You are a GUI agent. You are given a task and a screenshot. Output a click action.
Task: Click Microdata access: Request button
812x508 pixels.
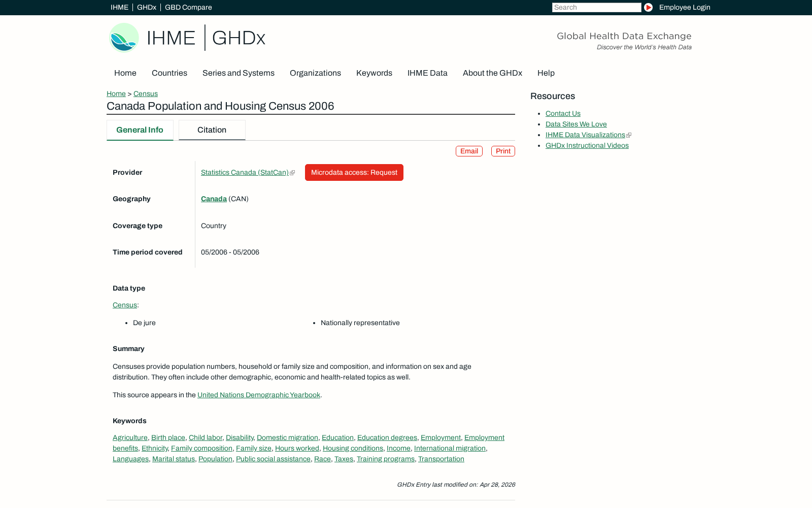[x=354, y=172]
